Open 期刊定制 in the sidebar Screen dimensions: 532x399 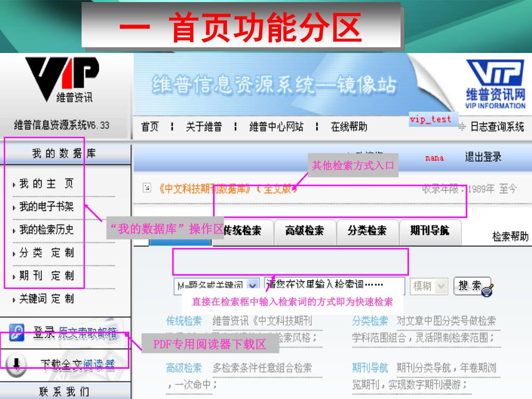[x=46, y=276]
